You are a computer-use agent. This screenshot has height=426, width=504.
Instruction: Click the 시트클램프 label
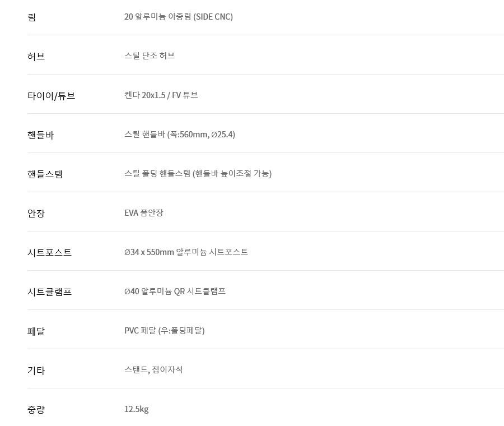(49, 292)
